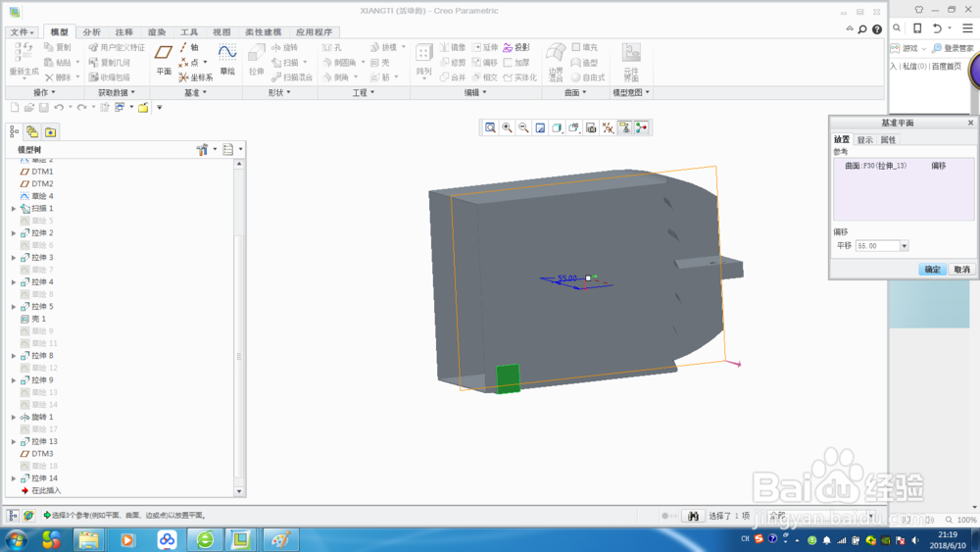This screenshot has height=552, width=980.
Task: Click the help question mark icon
Action: point(877,29)
